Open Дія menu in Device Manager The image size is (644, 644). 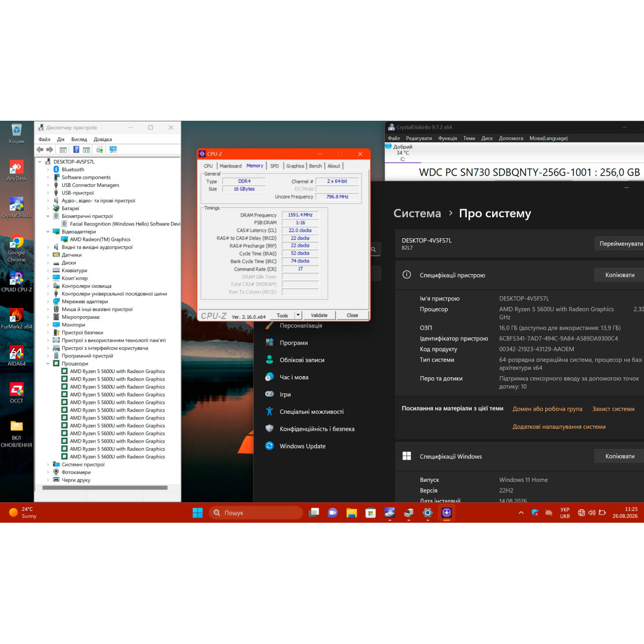(61, 140)
